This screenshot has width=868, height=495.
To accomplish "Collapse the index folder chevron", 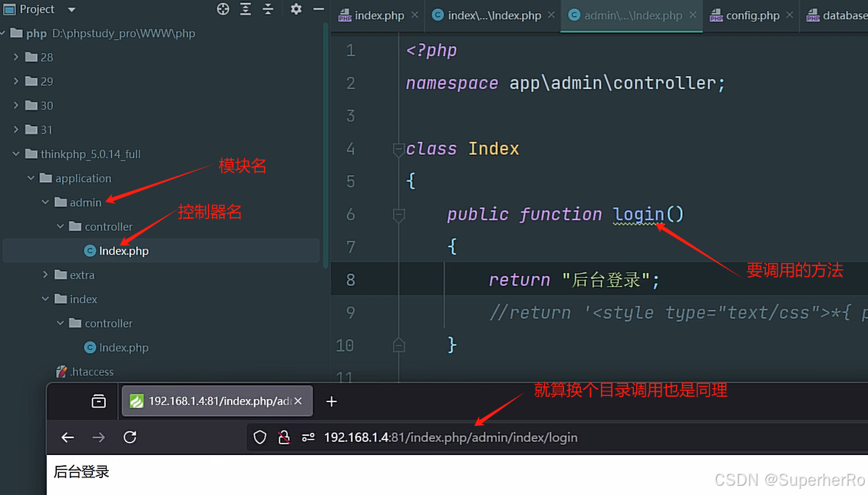I will click(x=45, y=299).
